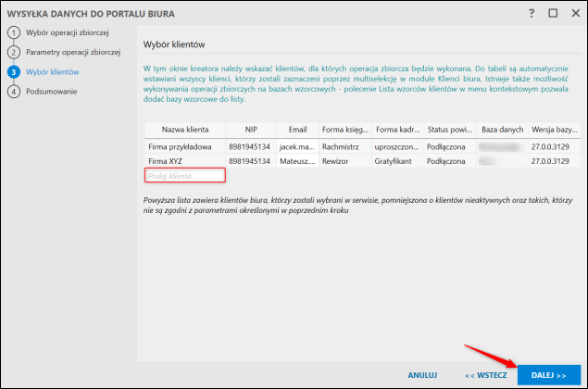The image size is (588, 389).
Task: Focus the Podaj klienta input field
Action: [185, 175]
